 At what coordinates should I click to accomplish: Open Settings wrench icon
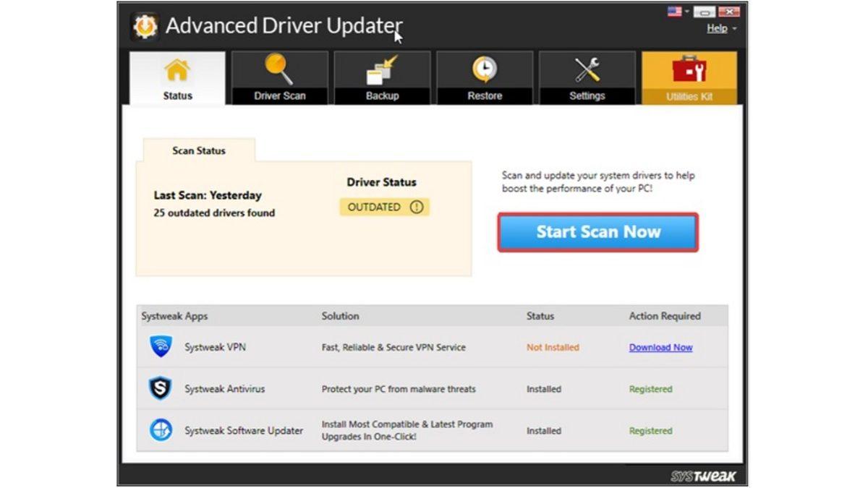(x=587, y=70)
